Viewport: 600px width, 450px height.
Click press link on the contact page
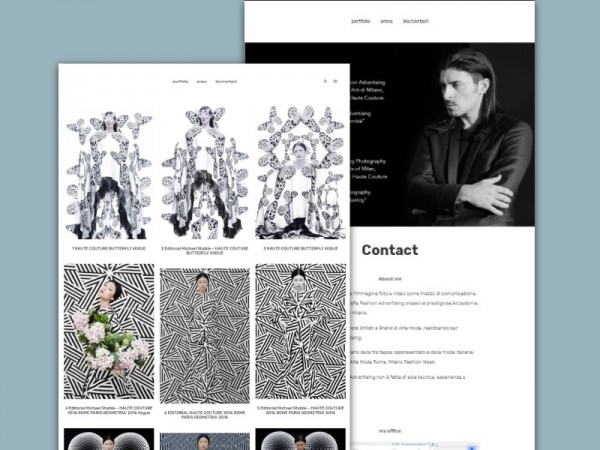coord(386,21)
